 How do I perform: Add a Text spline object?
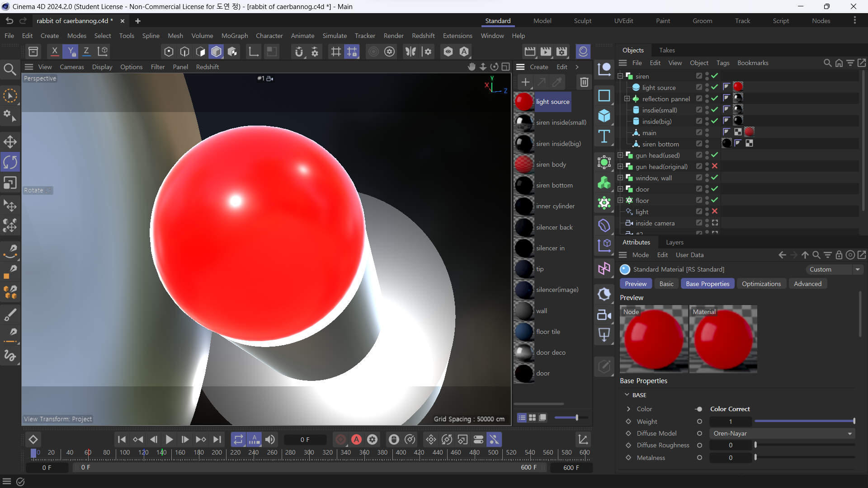604,136
